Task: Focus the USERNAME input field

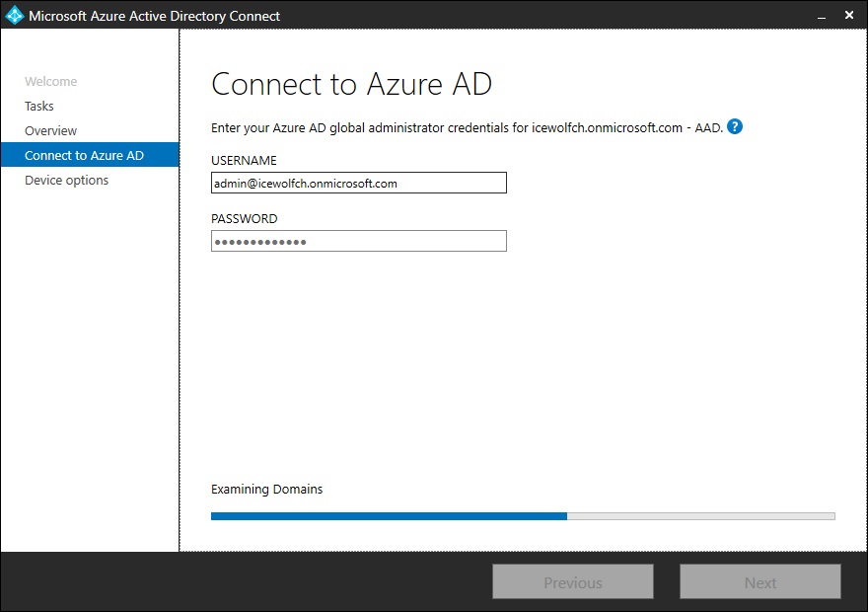Action: (x=359, y=183)
